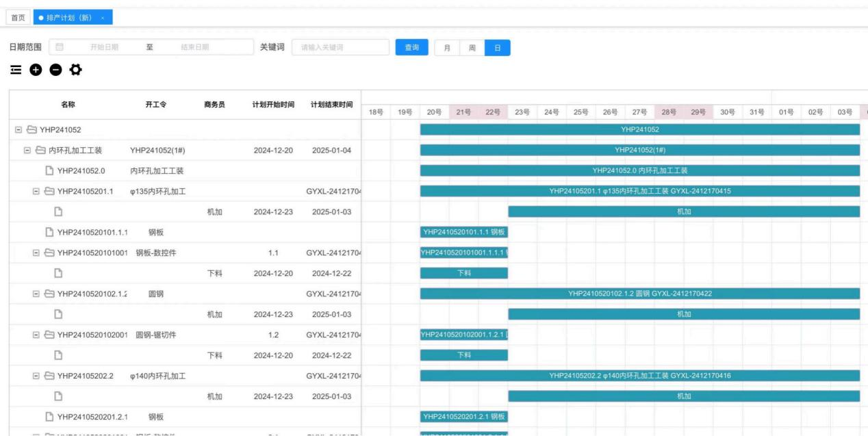Screen dimensions: 868x436
Task: Select the 排产计划（新） tab
Action: pyautogui.click(x=69, y=17)
